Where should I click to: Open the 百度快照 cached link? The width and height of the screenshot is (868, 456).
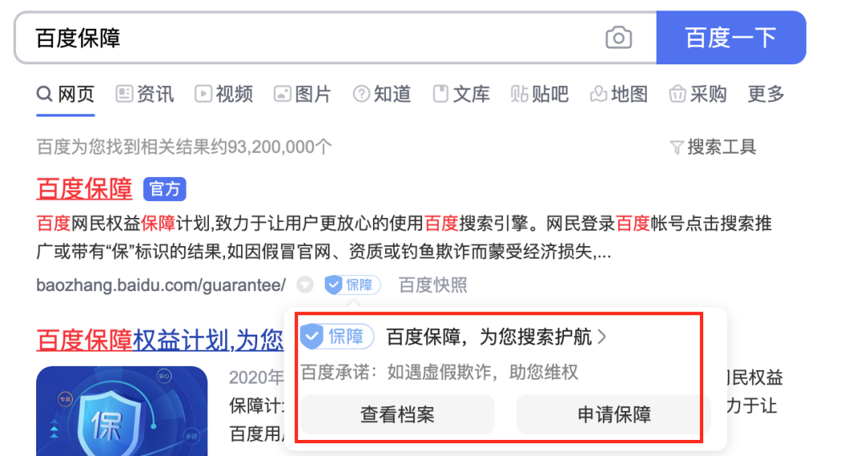tap(433, 285)
